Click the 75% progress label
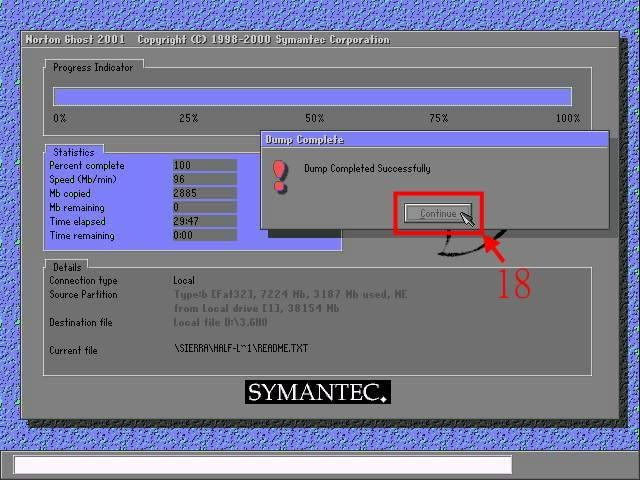The height and width of the screenshot is (480, 640). [439, 118]
